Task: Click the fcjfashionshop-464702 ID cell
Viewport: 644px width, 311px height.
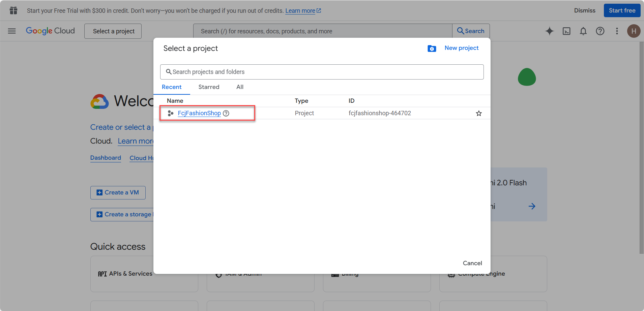Action: click(380, 113)
